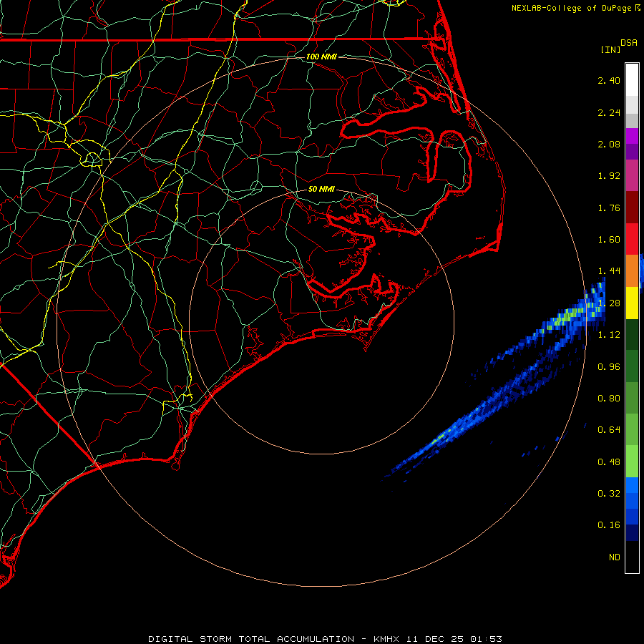
Task: Click the 1.12 legend value
Action: (x=609, y=335)
